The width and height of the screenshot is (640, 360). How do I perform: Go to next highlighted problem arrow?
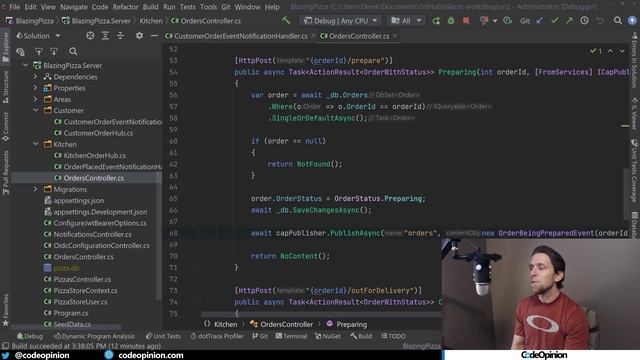(x=622, y=51)
